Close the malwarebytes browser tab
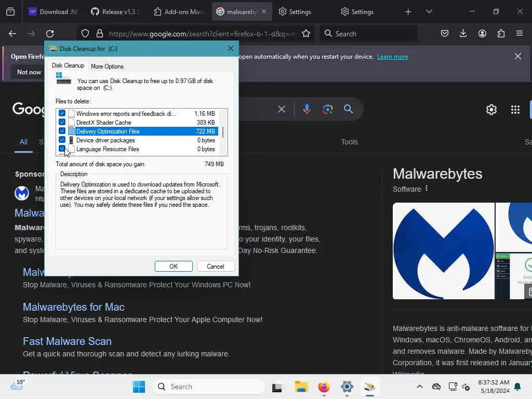The image size is (532, 399). coord(264,11)
